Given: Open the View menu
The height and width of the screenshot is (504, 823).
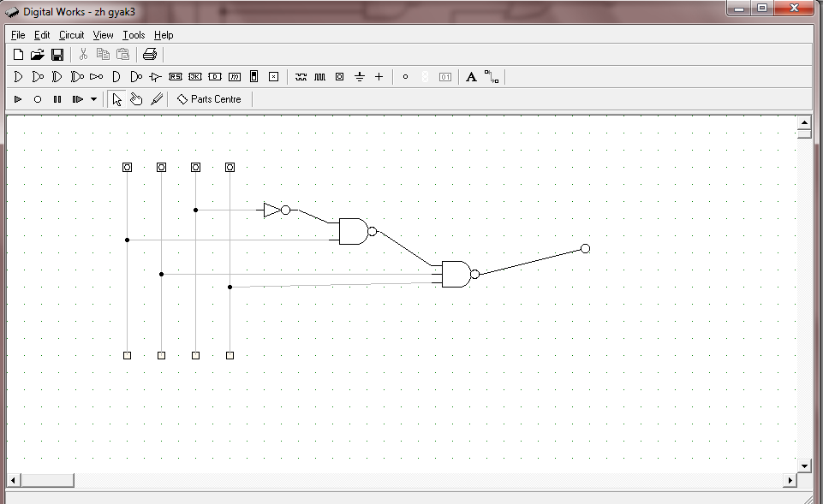Looking at the screenshot, I should point(103,35).
